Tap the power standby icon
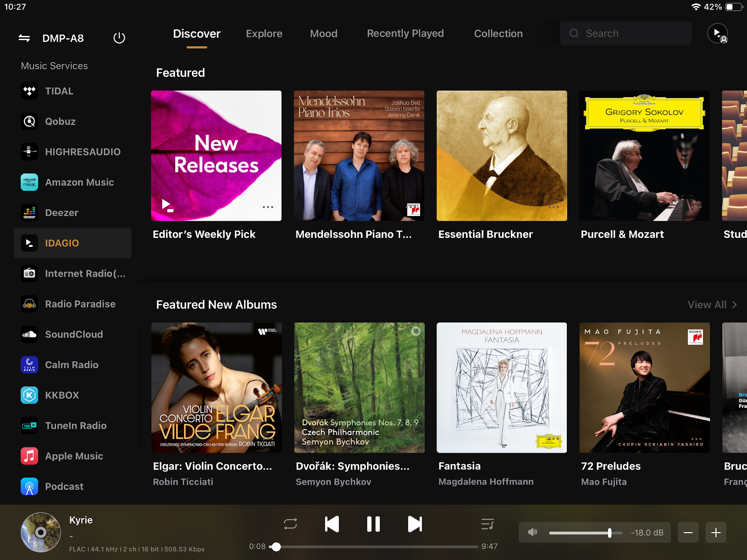Screen dimensions: 747x560 (x=119, y=38)
